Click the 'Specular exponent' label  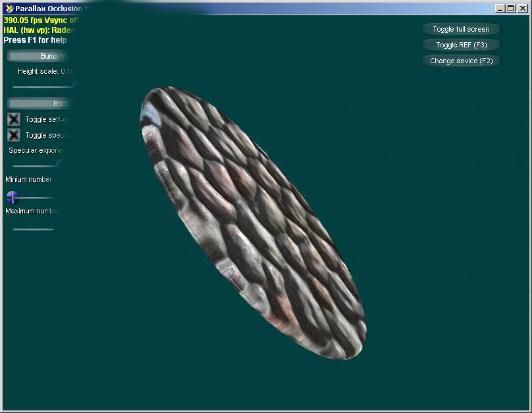36,151
